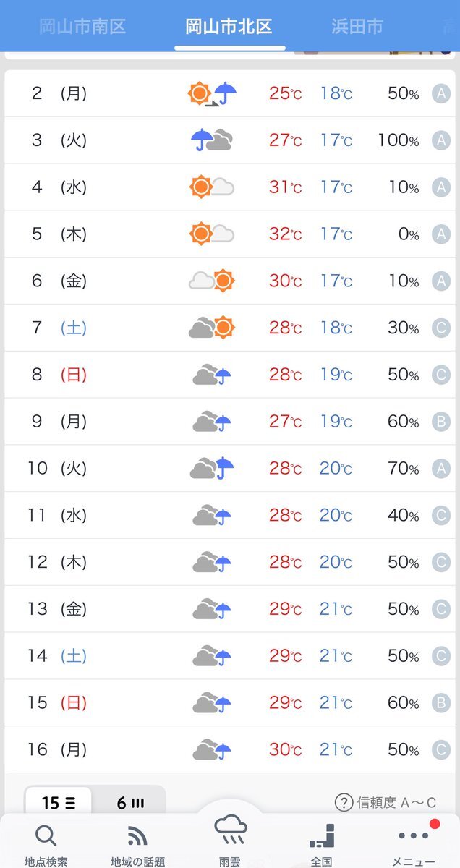Select the day 5 (木) forecast row
Viewport: 460px width, 868px height.
coord(230,234)
